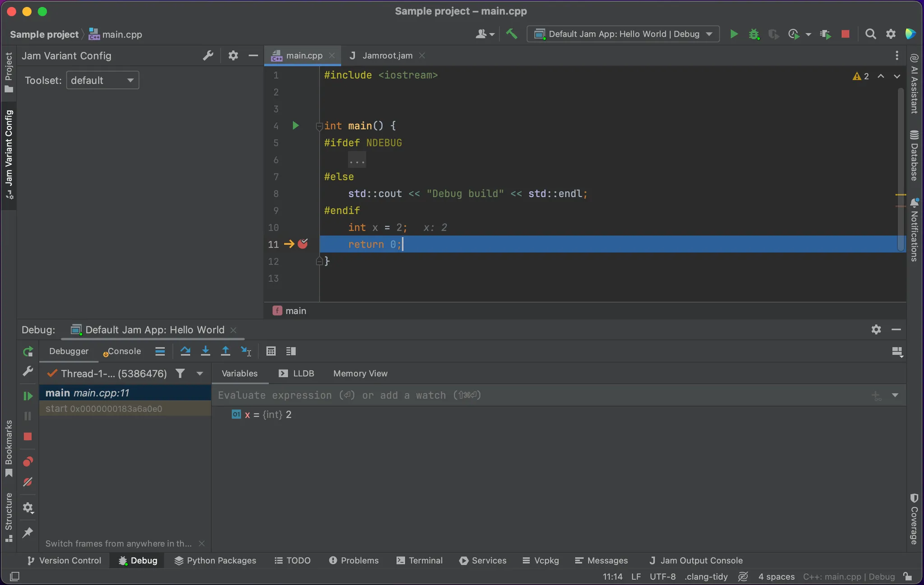
Task: Expand the watch expression history dropdown
Action: (x=895, y=395)
